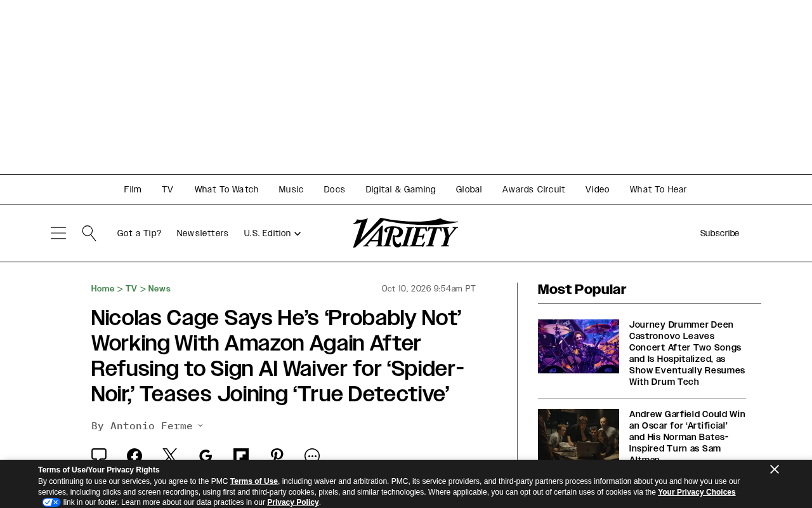Share article on Facebook
The width and height of the screenshot is (812, 508).
134,455
